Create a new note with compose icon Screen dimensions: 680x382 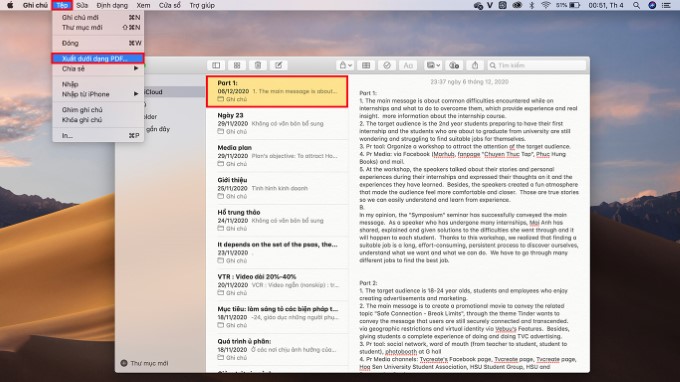[278, 65]
